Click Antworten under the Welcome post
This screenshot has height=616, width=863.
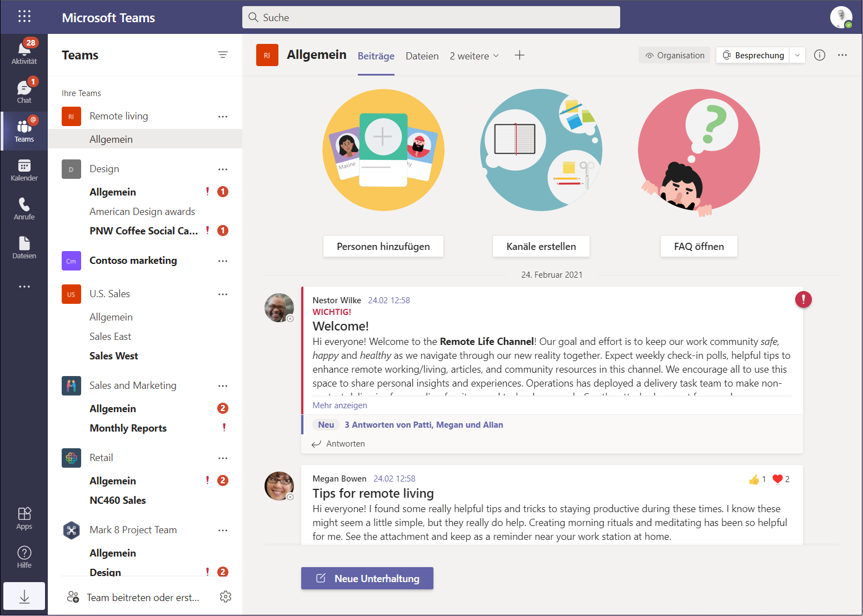click(338, 444)
